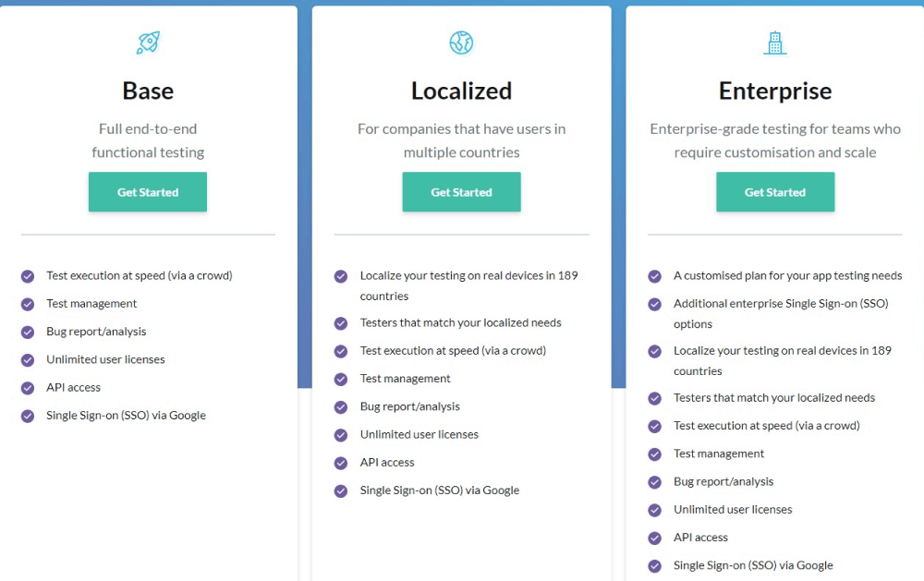
Task: Click the globe icon above Localized
Action: [x=461, y=42]
